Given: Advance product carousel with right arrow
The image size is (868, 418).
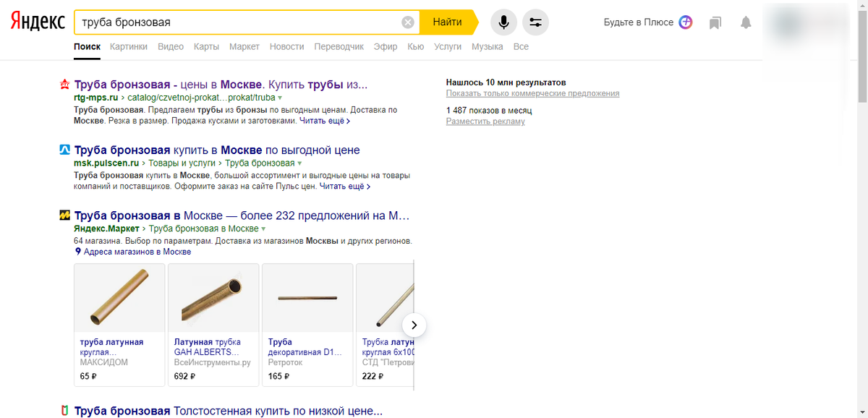Looking at the screenshot, I should pos(414,325).
